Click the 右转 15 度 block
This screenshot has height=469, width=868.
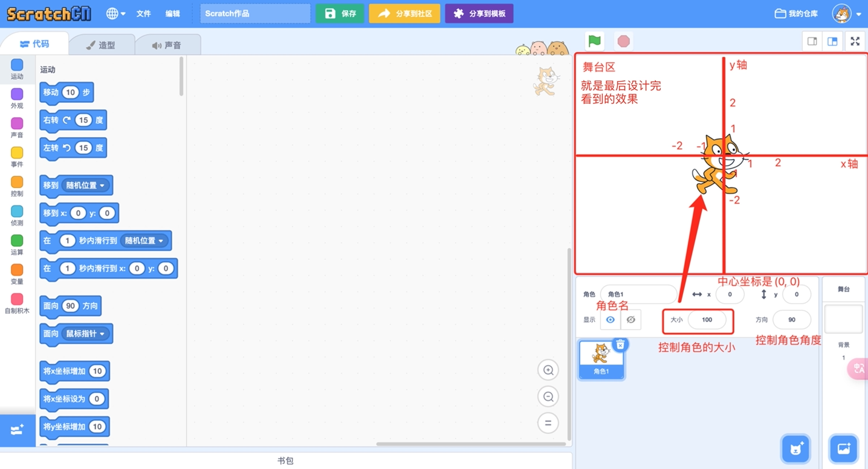click(73, 120)
